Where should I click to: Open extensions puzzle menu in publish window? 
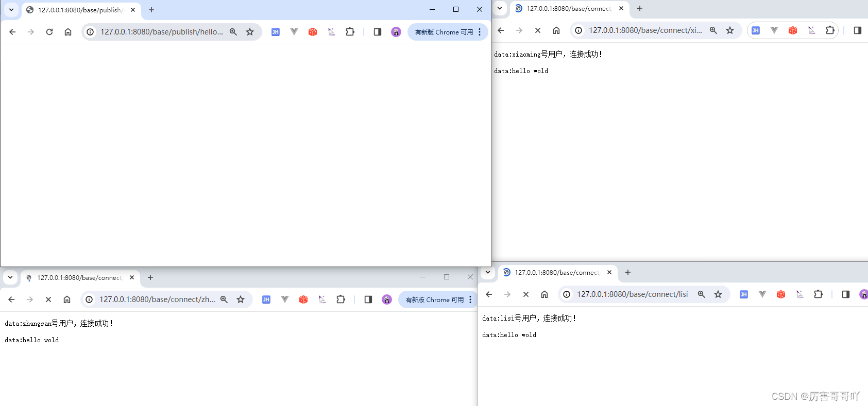(x=350, y=32)
